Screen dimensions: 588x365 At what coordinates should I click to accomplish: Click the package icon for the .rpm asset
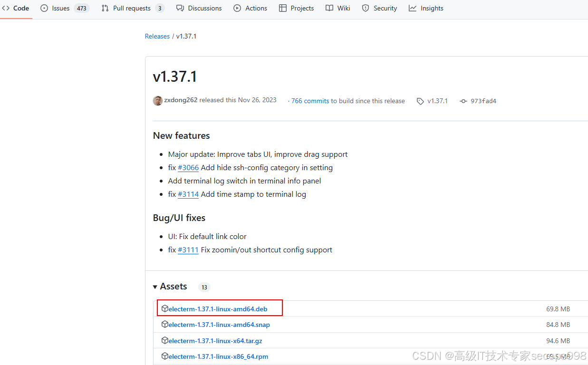point(165,356)
